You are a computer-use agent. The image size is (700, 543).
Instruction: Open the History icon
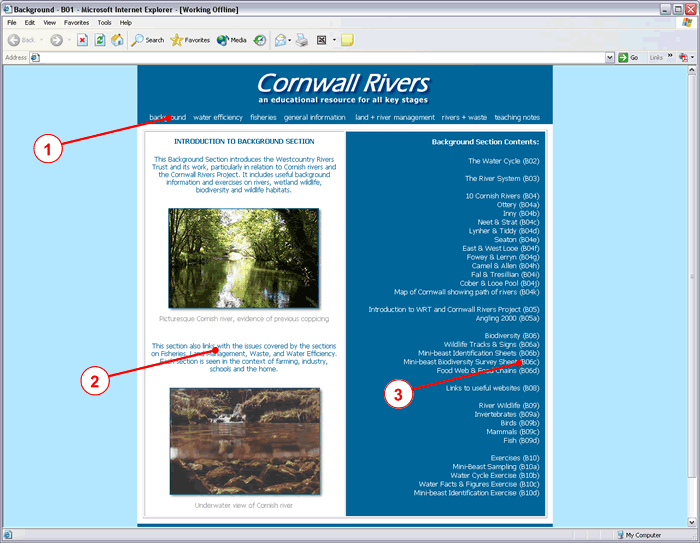pyautogui.click(x=260, y=40)
